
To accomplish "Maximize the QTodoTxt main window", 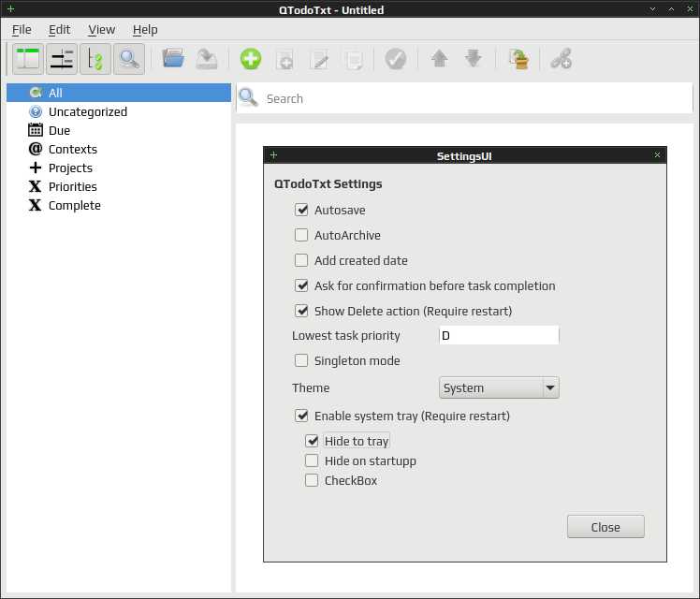I will point(671,8).
